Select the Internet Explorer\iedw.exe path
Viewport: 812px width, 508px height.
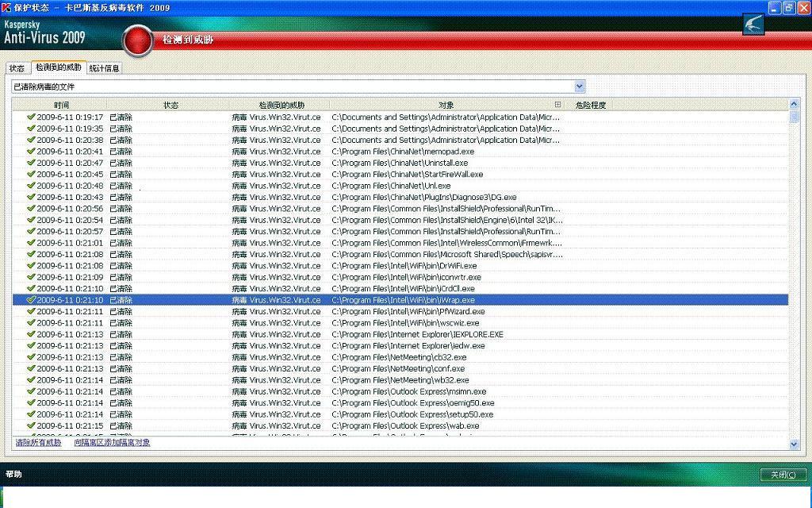tap(408, 345)
